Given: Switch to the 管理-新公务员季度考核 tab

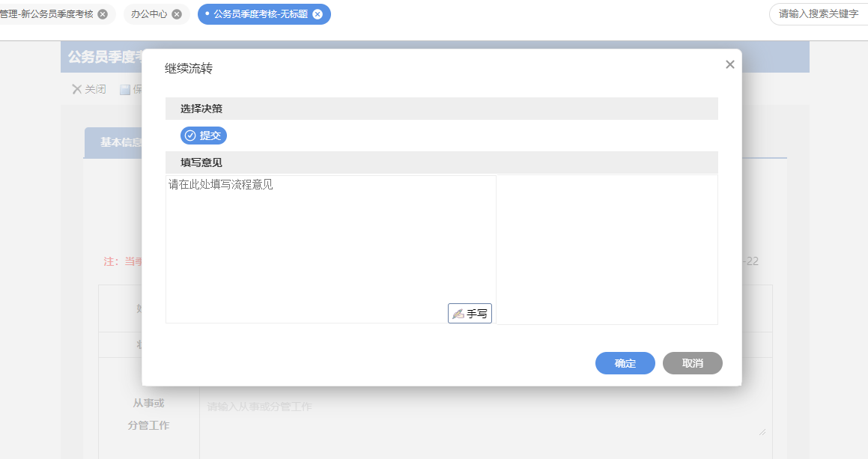Looking at the screenshot, I should click(46, 14).
